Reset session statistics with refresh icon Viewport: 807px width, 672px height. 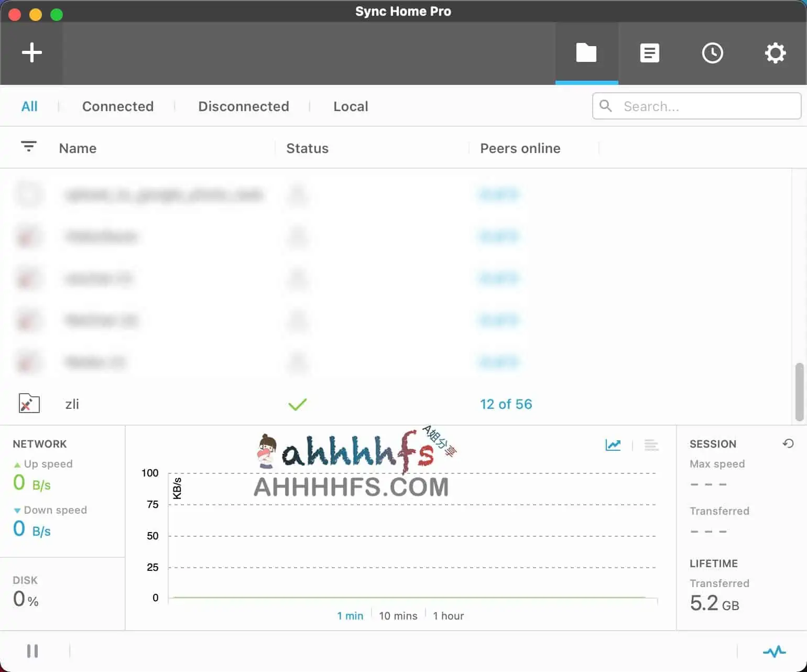[x=788, y=444]
